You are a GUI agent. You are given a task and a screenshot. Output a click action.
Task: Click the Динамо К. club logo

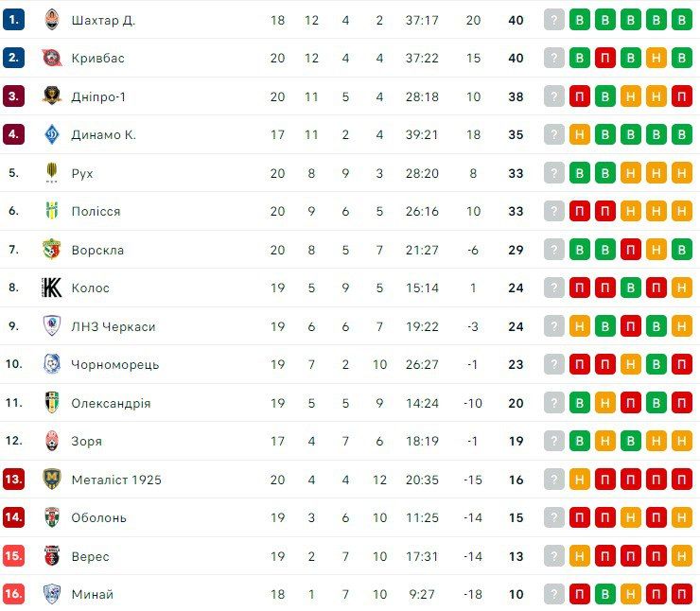pyautogui.click(x=52, y=134)
